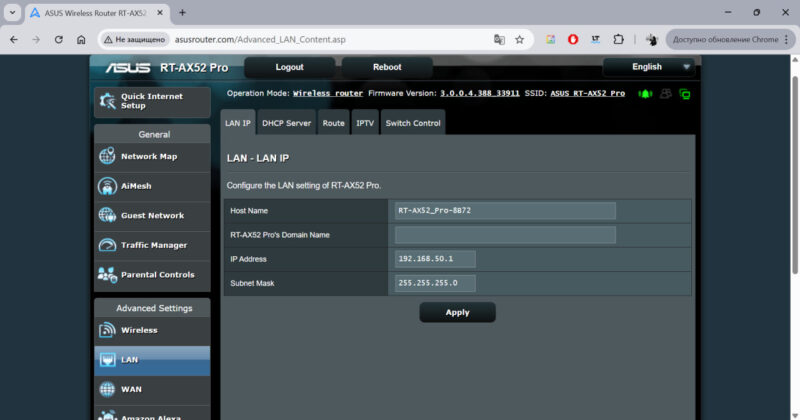
Task: Click browser back arrow
Action: 14,39
